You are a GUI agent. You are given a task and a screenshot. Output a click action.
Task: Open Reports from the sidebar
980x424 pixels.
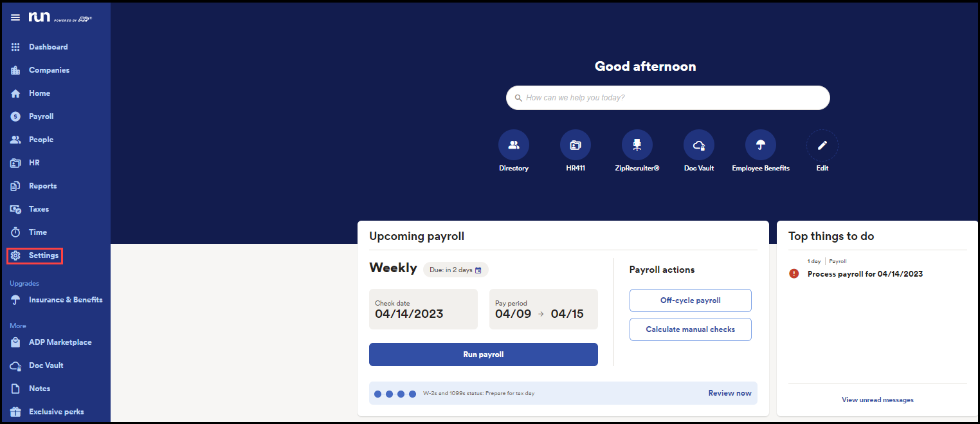click(42, 186)
